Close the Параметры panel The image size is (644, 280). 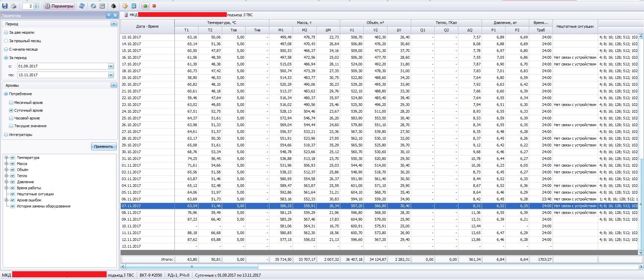115,16
